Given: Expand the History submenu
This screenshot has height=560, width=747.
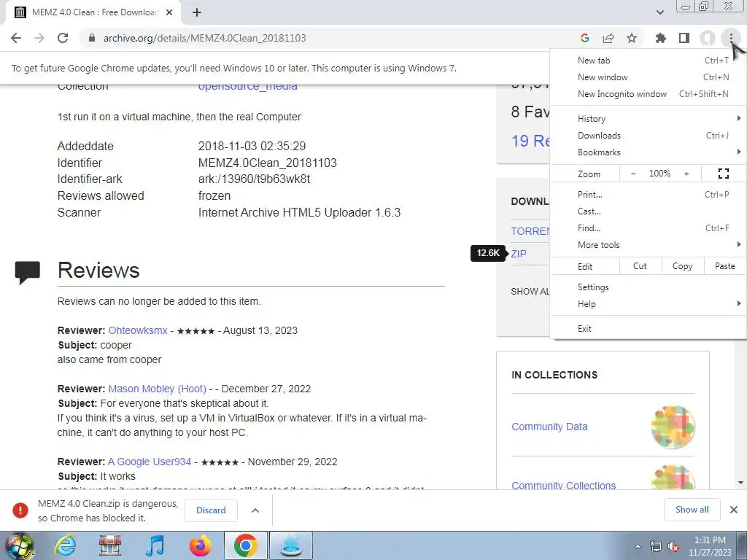Looking at the screenshot, I should (648, 119).
